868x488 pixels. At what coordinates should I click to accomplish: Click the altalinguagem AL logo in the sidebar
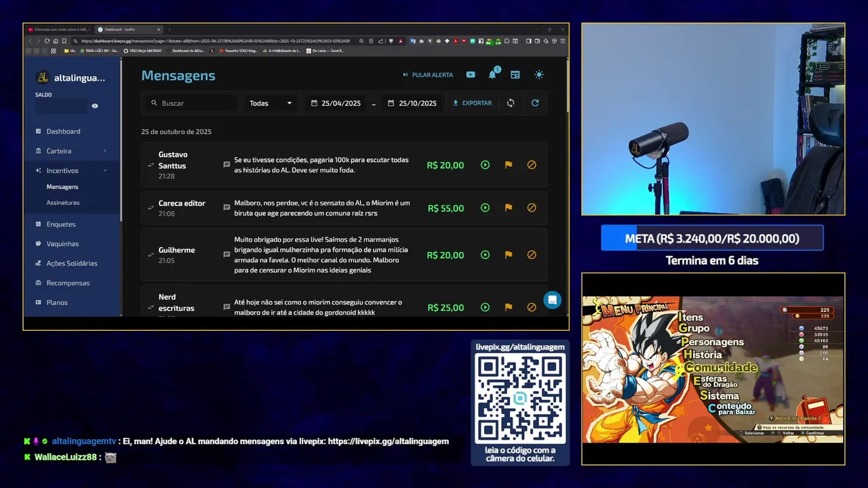pyautogui.click(x=43, y=77)
